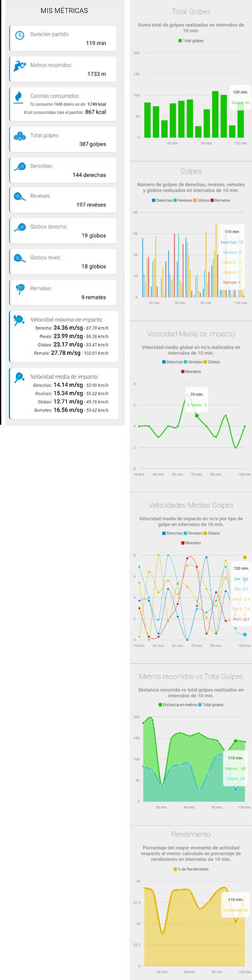
Task: Click the tennis balls icon by Total golpes
Action: coord(20,135)
